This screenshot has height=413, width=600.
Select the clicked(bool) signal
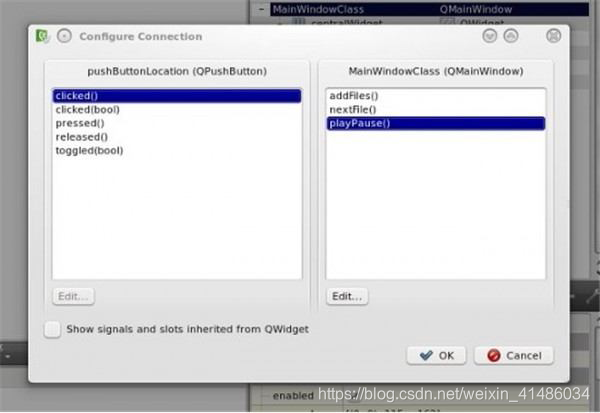(177, 109)
